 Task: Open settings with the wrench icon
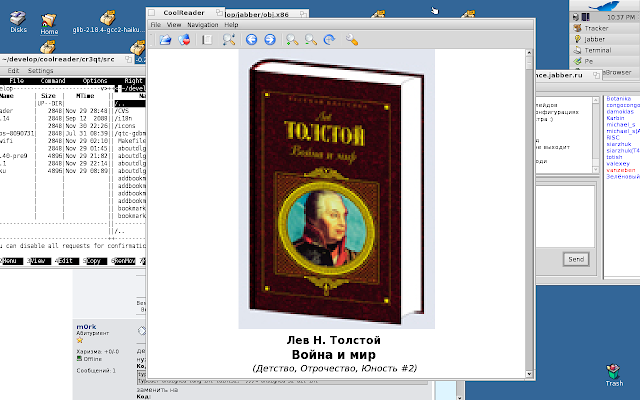coord(351,40)
